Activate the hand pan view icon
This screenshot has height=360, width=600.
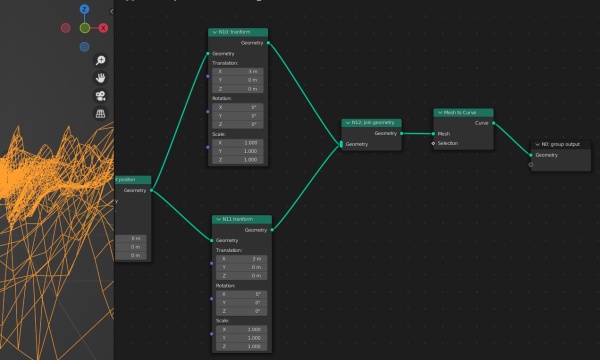tap(101, 78)
